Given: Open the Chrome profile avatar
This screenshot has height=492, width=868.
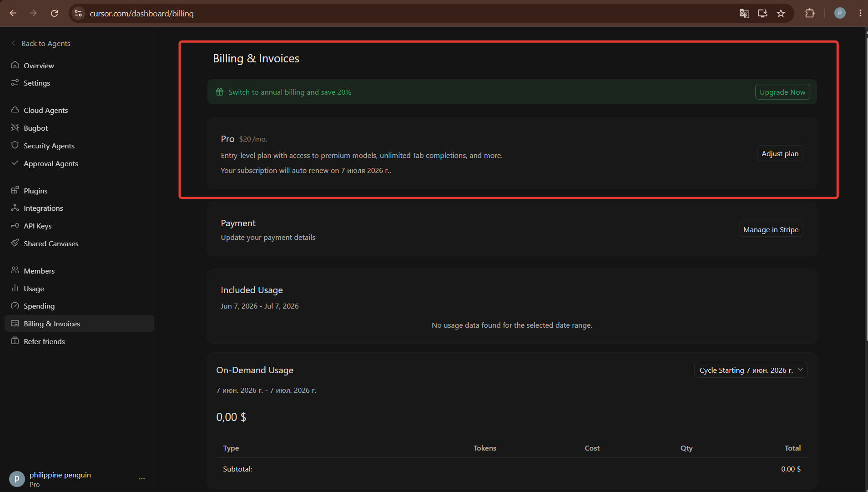Looking at the screenshot, I should [840, 13].
